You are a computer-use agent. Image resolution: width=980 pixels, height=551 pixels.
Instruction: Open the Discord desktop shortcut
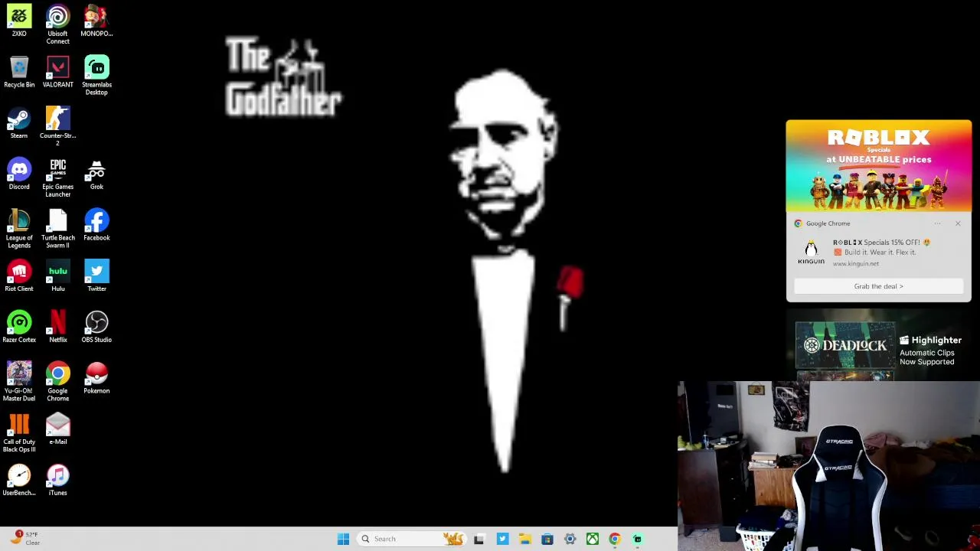point(19,174)
